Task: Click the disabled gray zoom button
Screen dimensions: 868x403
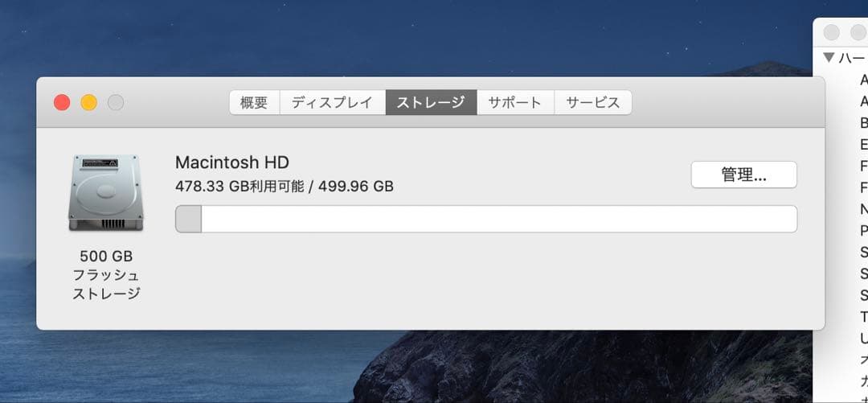Action: coord(116,102)
